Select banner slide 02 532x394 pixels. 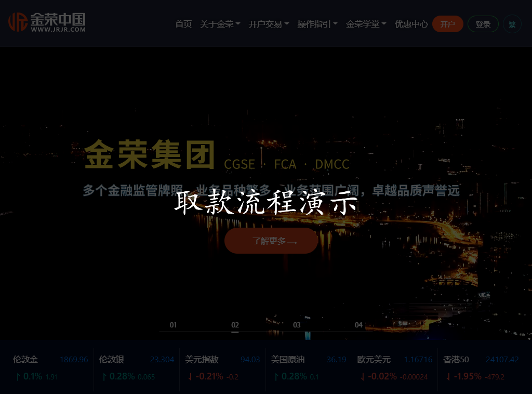[235, 325]
